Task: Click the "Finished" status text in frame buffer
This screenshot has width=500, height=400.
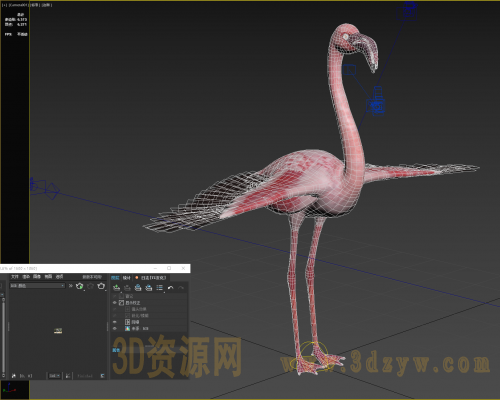Action: click(x=85, y=376)
